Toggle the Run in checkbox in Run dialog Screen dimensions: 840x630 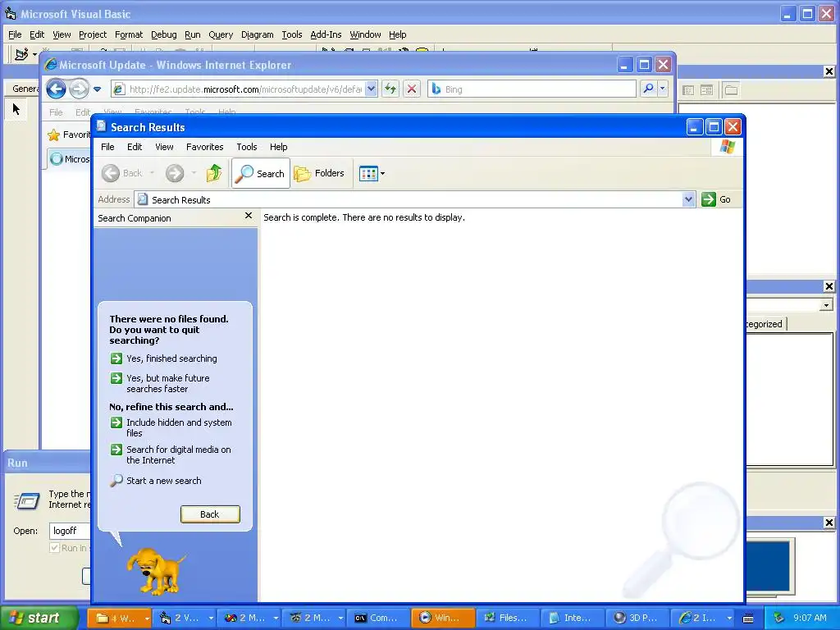[54, 548]
